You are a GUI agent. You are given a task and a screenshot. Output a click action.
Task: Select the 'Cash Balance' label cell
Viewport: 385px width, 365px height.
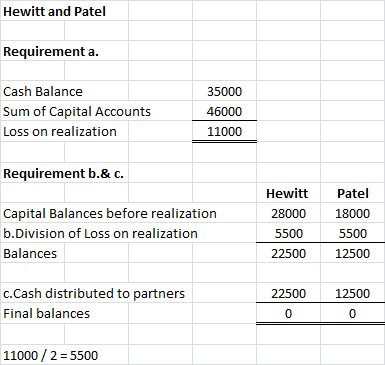[x=43, y=92]
